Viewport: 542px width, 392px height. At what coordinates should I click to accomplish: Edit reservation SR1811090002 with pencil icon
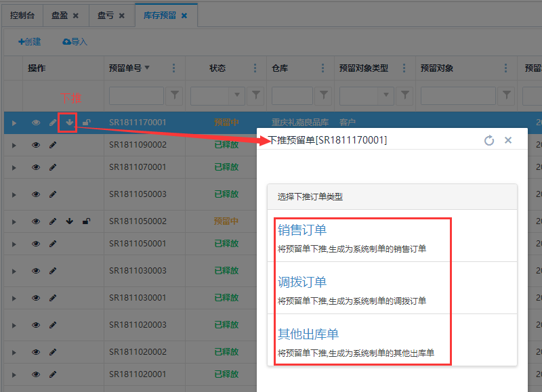(53, 145)
